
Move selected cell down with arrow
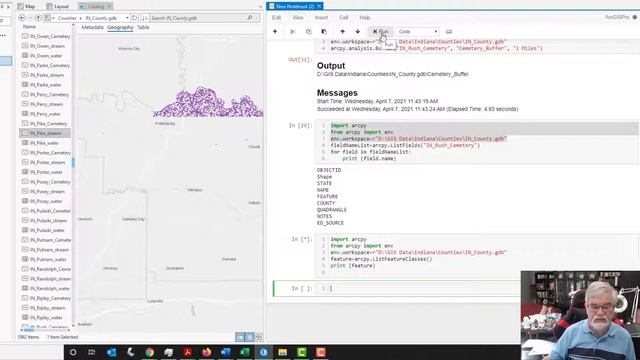[x=358, y=31]
